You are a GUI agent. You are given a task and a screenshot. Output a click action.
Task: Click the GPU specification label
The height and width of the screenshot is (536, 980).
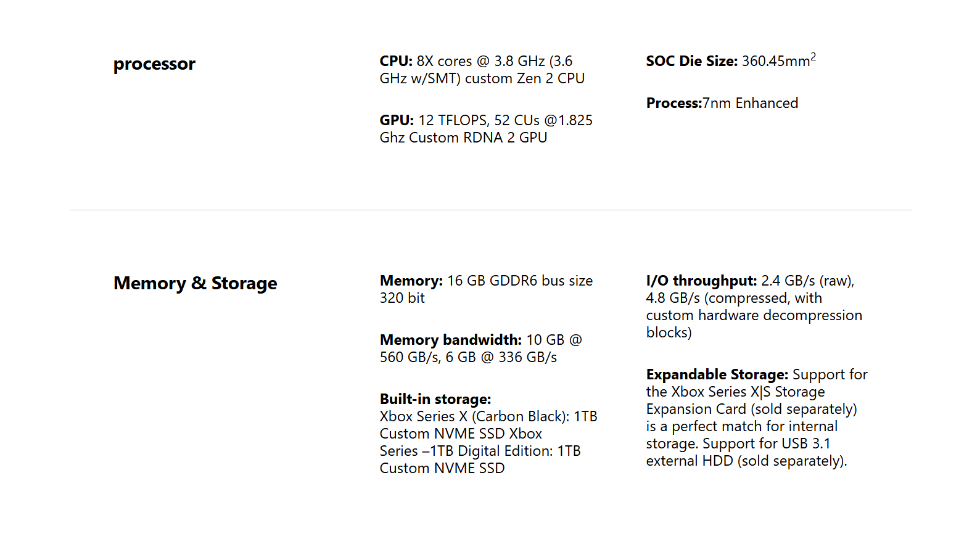(397, 120)
